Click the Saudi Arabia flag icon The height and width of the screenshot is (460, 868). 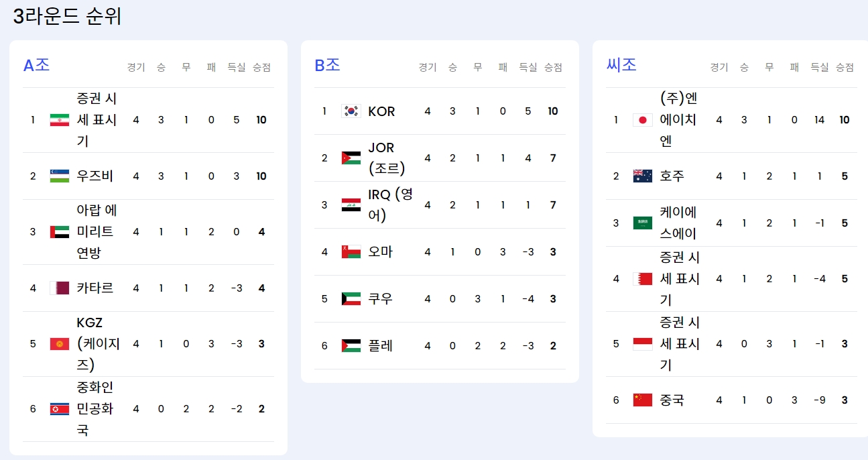643,223
